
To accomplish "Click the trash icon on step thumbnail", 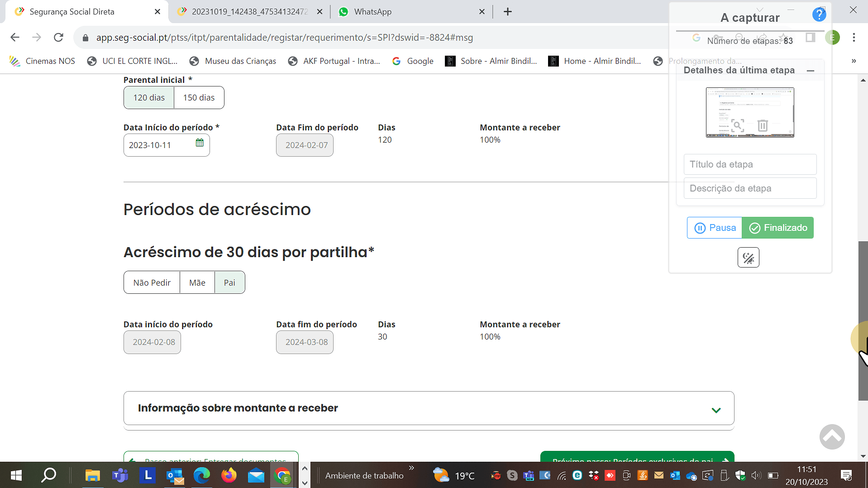I will coord(763,125).
